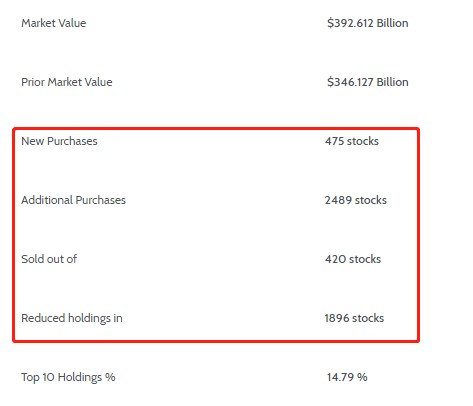This screenshot has height=406, width=473.
Task: Select the $392.612 Billion value
Action: point(368,23)
